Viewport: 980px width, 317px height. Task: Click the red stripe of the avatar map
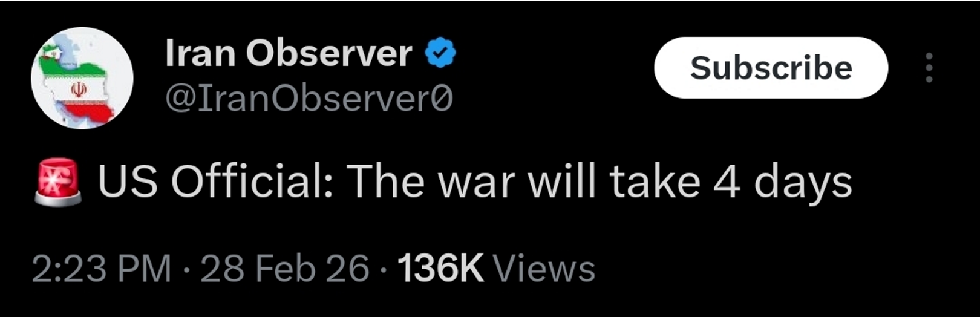pos(89,111)
